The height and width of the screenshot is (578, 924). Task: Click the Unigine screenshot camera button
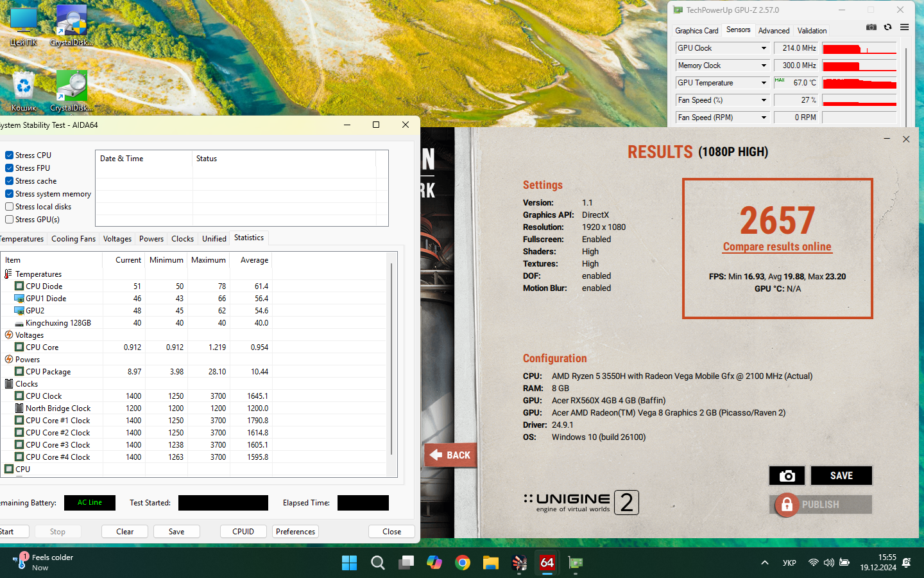787,476
